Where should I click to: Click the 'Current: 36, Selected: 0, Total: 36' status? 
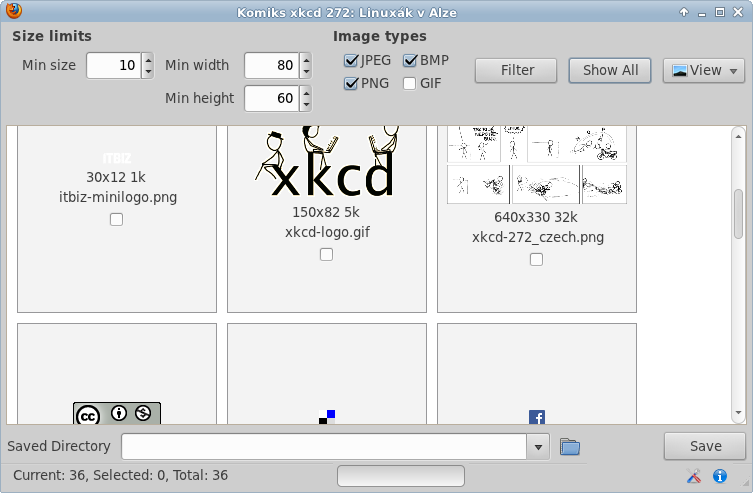coord(121,475)
